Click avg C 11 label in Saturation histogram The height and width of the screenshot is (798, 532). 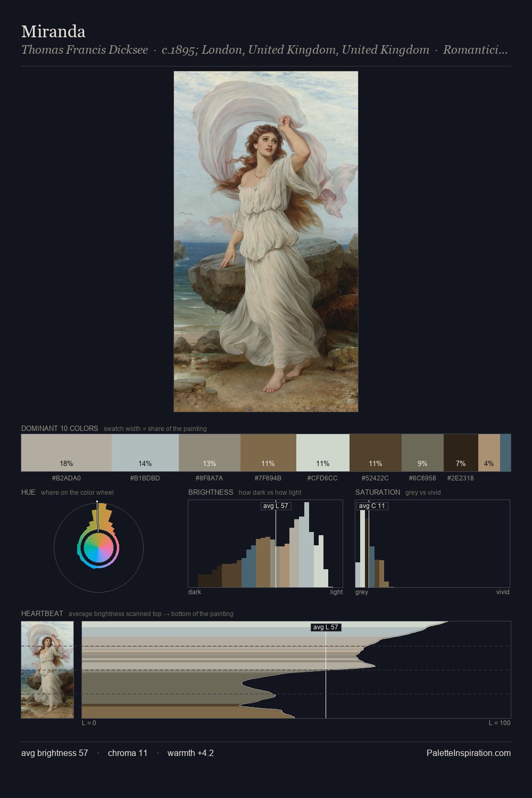(x=372, y=506)
